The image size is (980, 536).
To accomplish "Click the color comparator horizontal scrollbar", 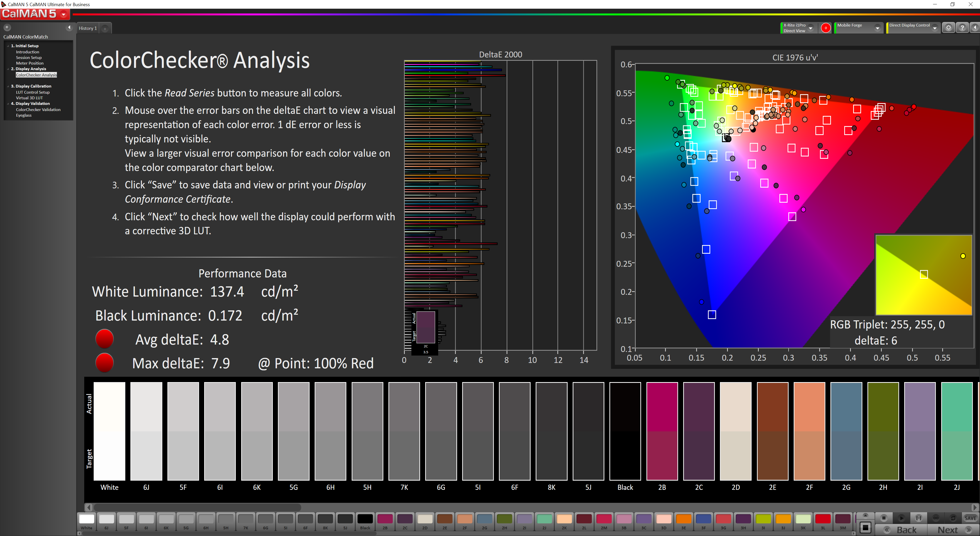I will click(198, 507).
